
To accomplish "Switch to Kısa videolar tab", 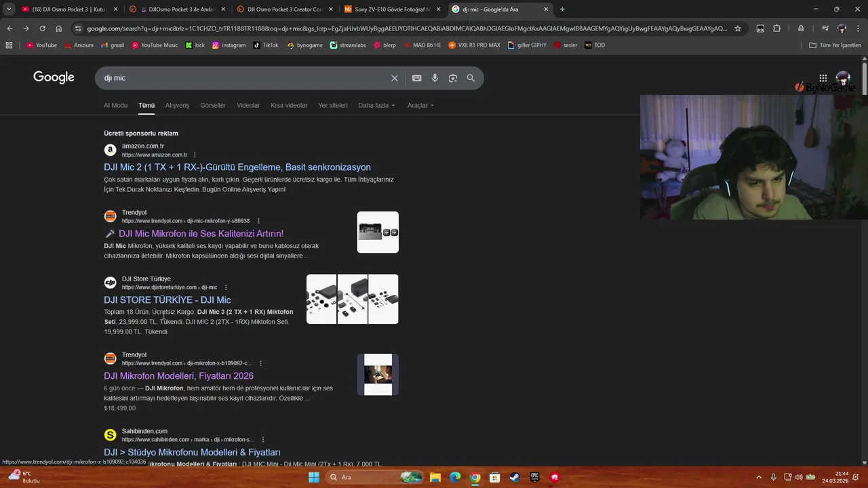I will (289, 105).
